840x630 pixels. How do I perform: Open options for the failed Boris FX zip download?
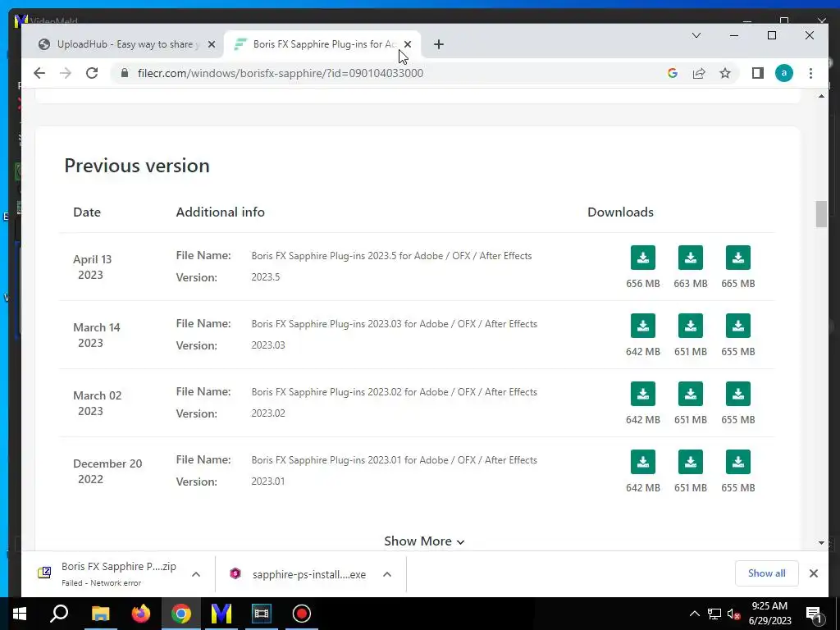click(x=196, y=574)
